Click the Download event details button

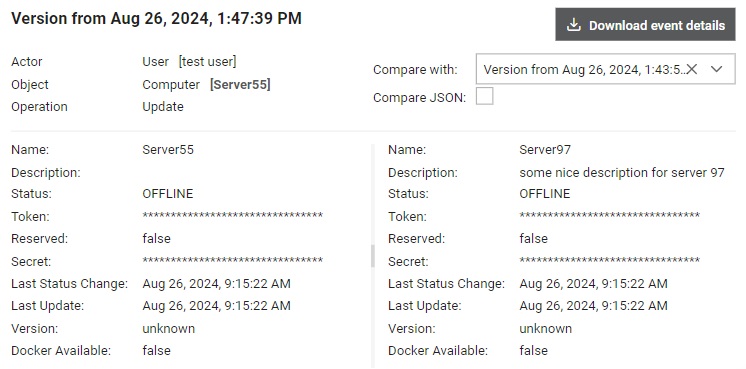(645, 24)
